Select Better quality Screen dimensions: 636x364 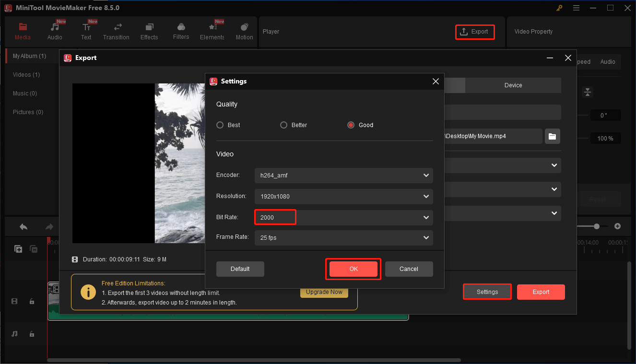[x=283, y=125]
